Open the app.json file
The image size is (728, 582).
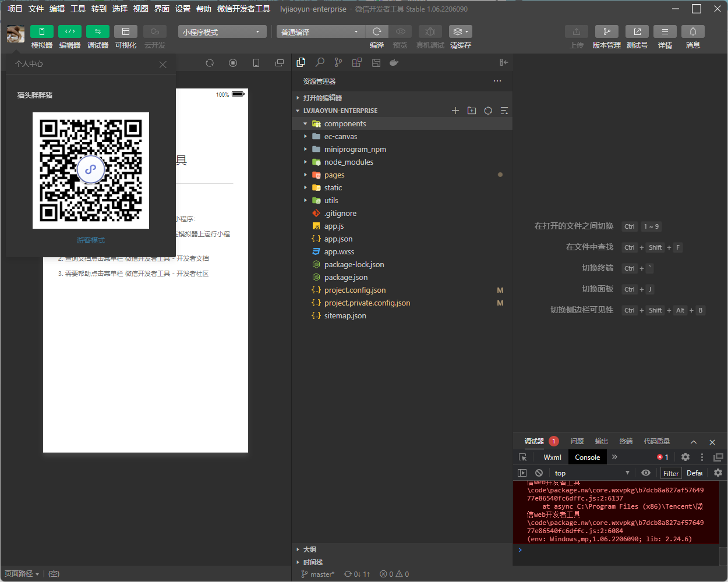coord(402,239)
